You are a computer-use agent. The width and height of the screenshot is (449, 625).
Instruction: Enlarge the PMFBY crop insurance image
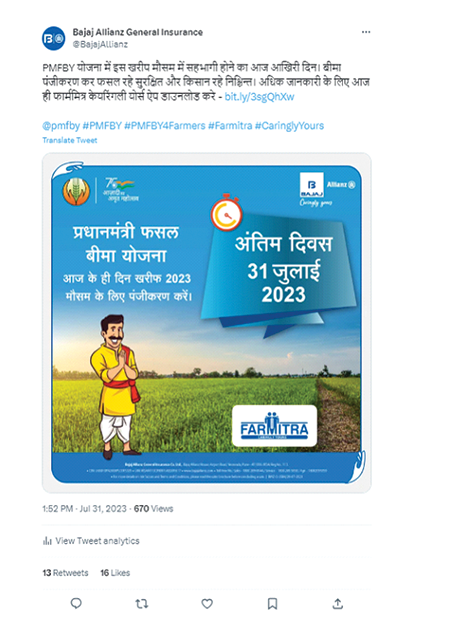(207, 323)
